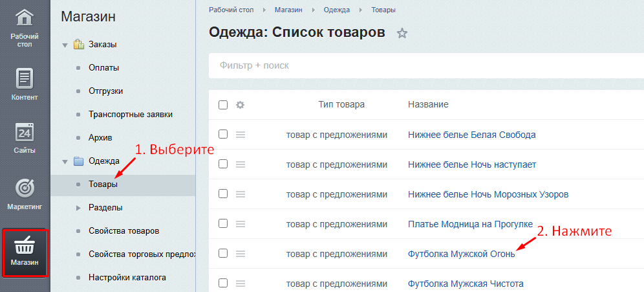Add page to favorites with star icon
The width and height of the screenshot is (644, 292).
tap(402, 33)
